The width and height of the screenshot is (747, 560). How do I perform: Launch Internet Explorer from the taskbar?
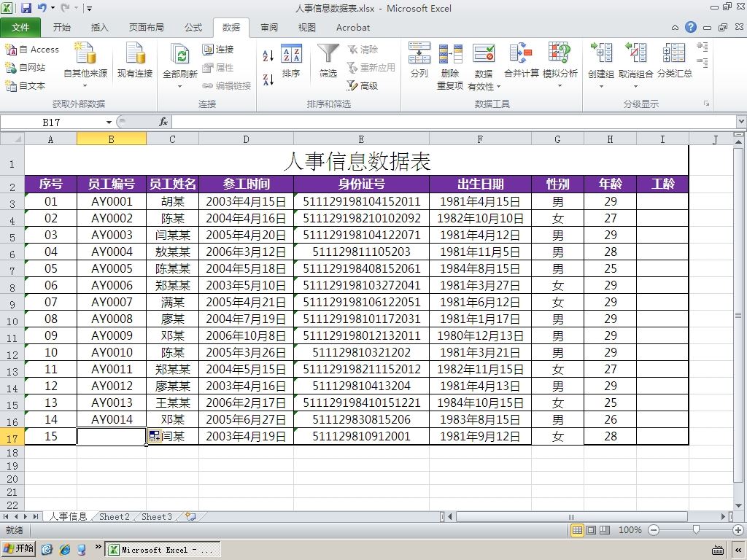65,550
